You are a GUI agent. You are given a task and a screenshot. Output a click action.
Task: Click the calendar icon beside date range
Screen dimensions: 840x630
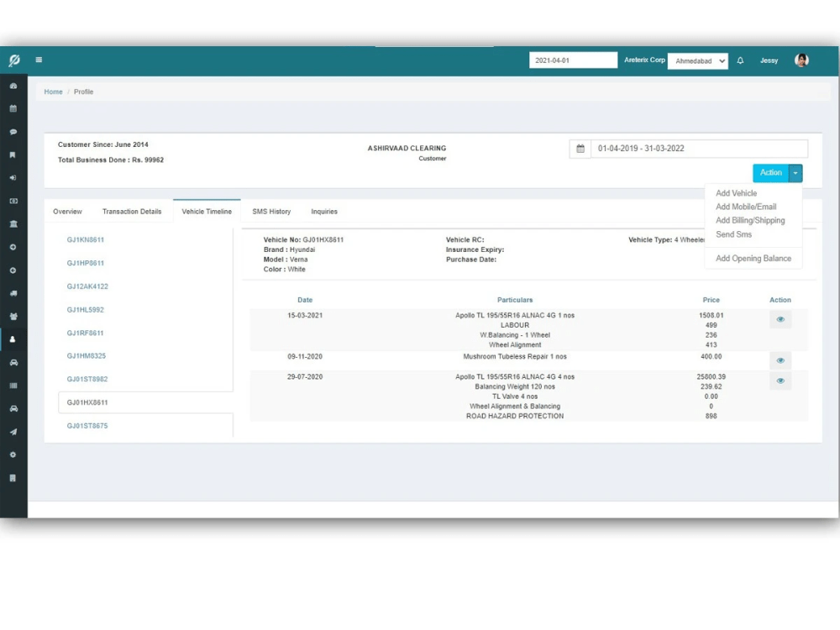580,149
